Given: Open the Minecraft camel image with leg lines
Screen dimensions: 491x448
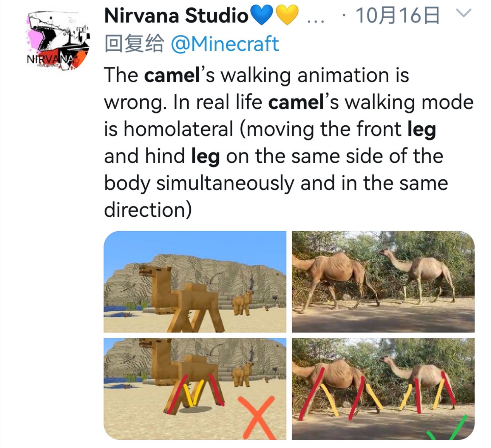Looking at the screenshot, I should [195, 389].
